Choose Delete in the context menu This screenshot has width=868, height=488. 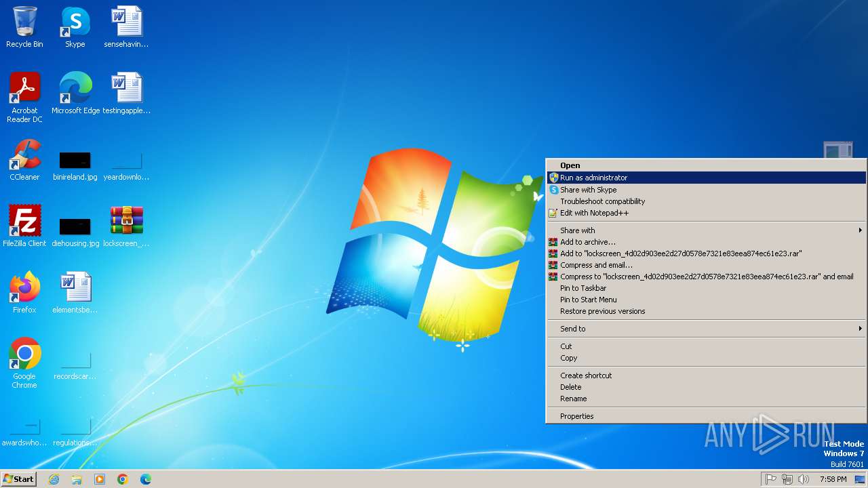coord(707,387)
